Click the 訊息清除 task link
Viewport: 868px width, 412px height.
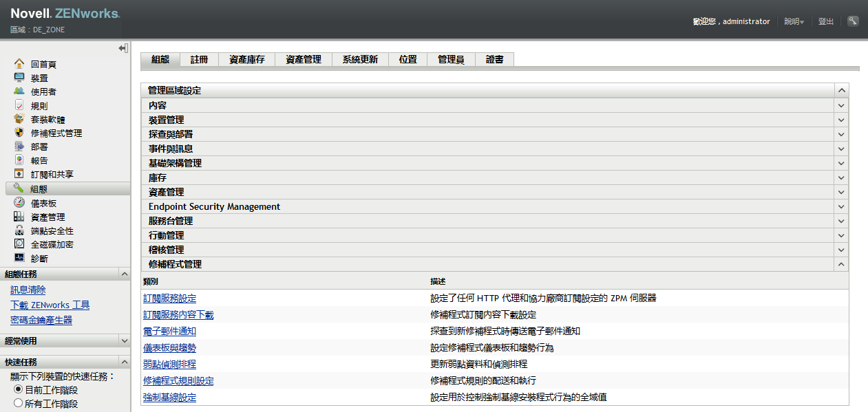[28, 290]
